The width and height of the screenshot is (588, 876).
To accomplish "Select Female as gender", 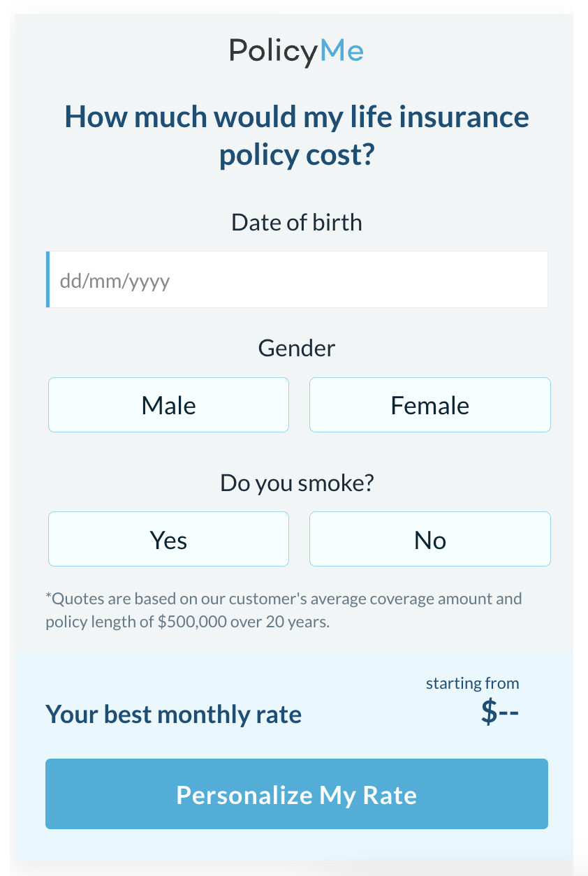I will pyautogui.click(x=430, y=405).
